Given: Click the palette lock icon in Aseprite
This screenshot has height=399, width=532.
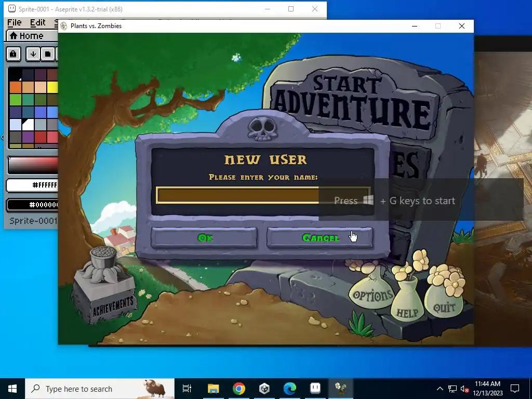Looking at the screenshot, I should (14, 54).
